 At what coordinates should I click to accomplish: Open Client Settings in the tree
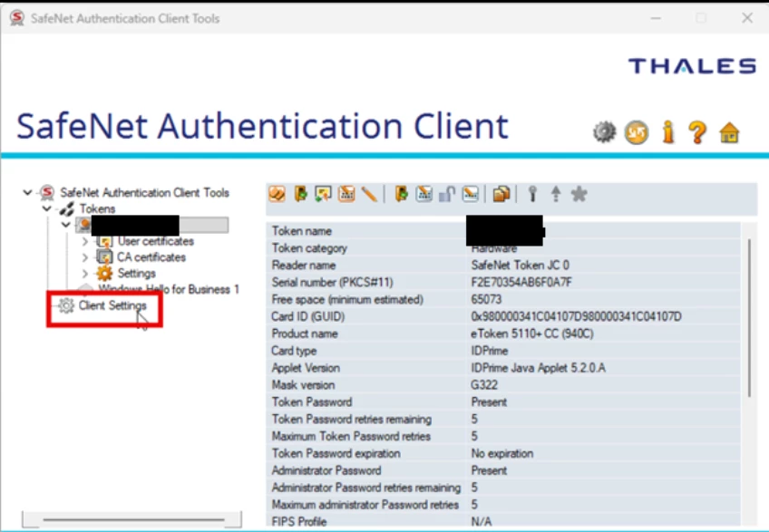click(112, 305)
